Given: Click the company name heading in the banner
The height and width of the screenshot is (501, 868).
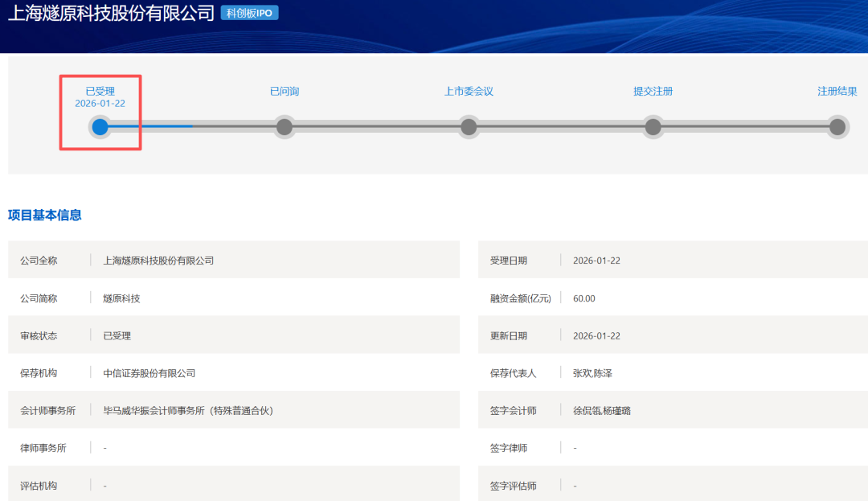Looking at the screenshot, I should 111,13.
